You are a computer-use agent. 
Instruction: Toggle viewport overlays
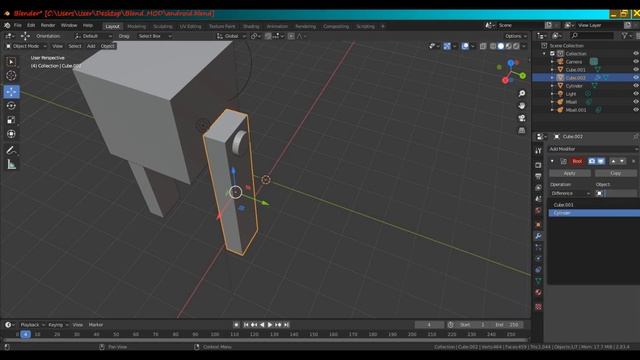465,46
